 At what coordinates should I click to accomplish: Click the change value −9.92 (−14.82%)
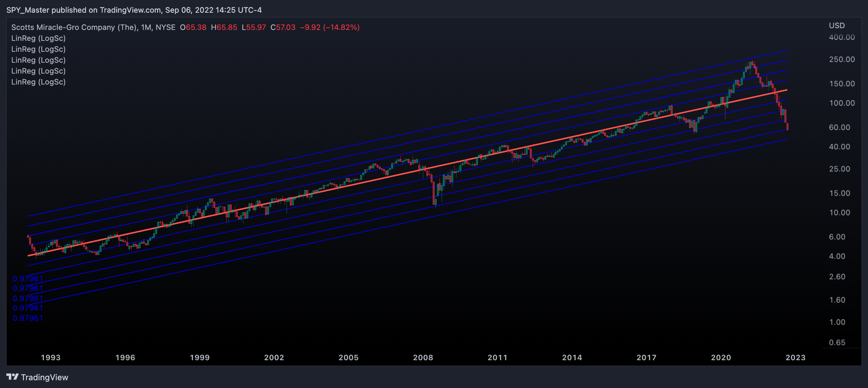330,27
